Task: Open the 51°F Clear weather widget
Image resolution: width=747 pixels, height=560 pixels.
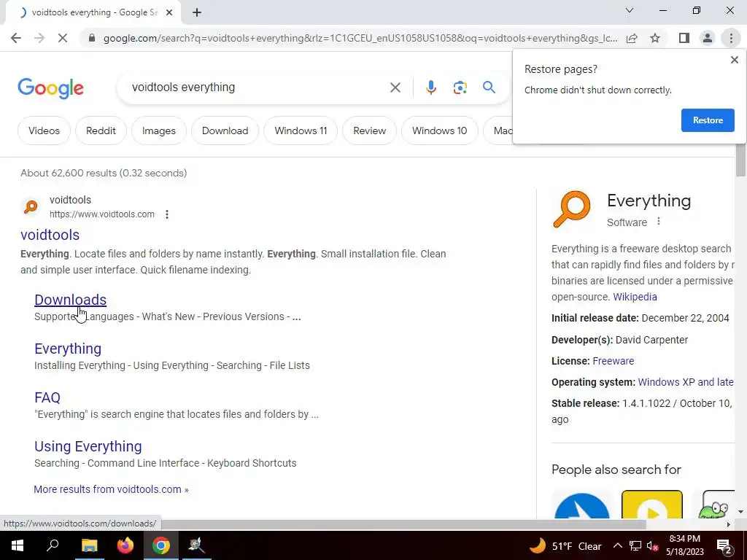Action: (565, 545)
